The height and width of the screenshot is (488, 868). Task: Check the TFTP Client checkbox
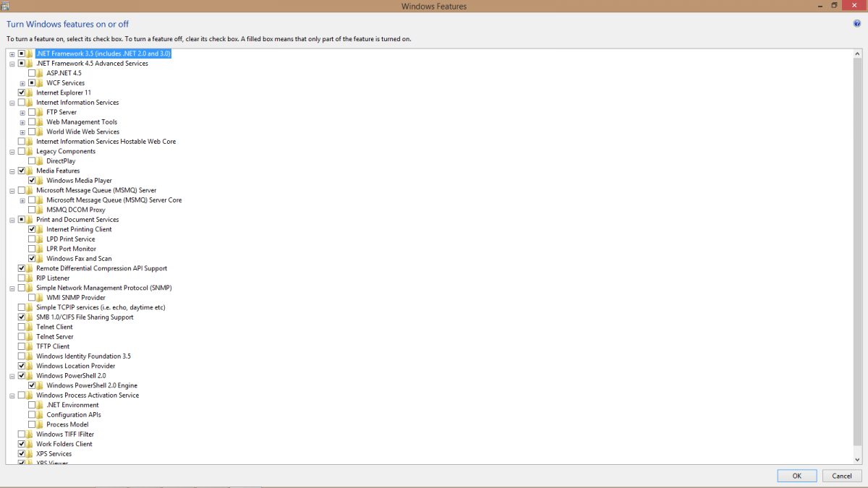[x=22, y=346]
